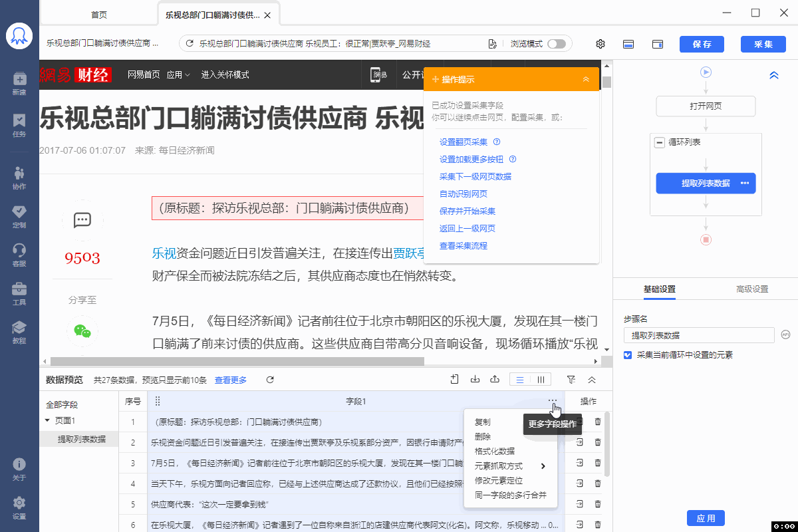Image resolution: width=798 pixels, height=532 pixels.
Task: Collapse the 循环列表 step box
Action: point(660,142)
